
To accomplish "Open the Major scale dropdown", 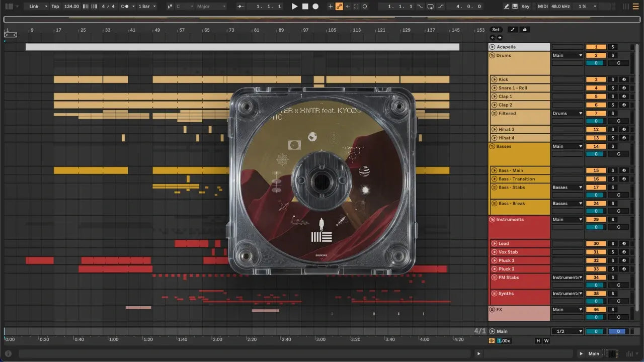I will pyautogui.click(x=211, y=7).
